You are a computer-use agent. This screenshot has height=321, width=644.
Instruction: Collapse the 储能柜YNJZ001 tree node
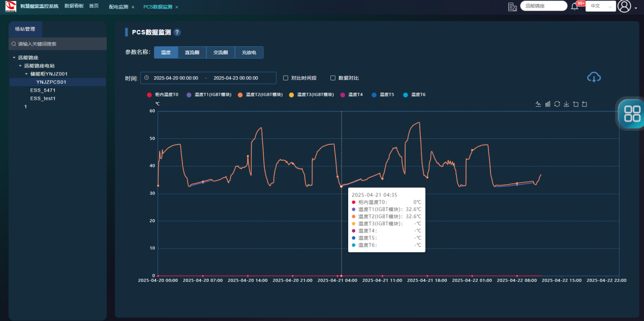pos(26,74)
